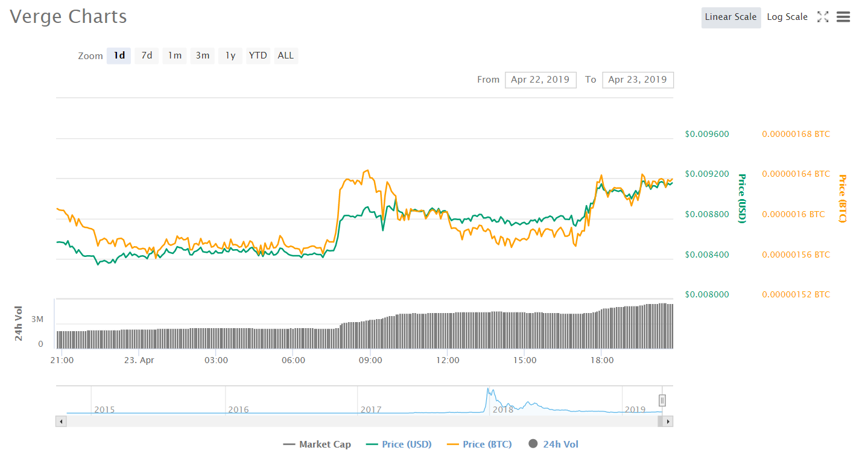Viewport: 868px width, 456px height.
Task: Click the 21:00 time axis label
Action: [62, 360]
